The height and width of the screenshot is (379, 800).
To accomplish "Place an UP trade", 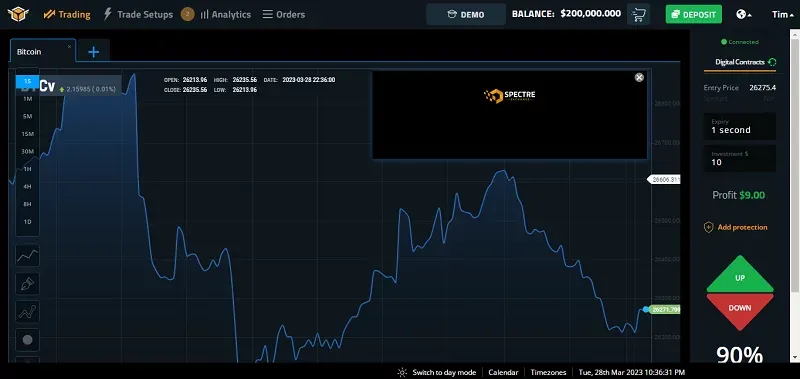I will pos(740,275).
